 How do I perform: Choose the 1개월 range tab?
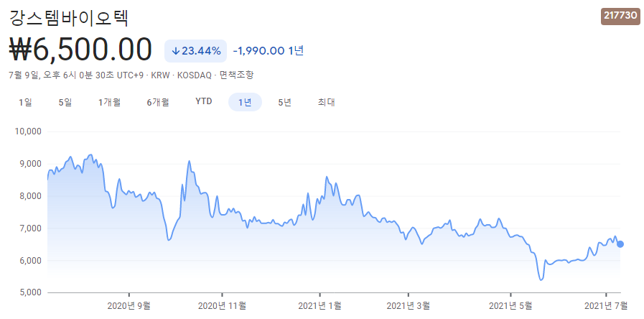pos(110,102)
